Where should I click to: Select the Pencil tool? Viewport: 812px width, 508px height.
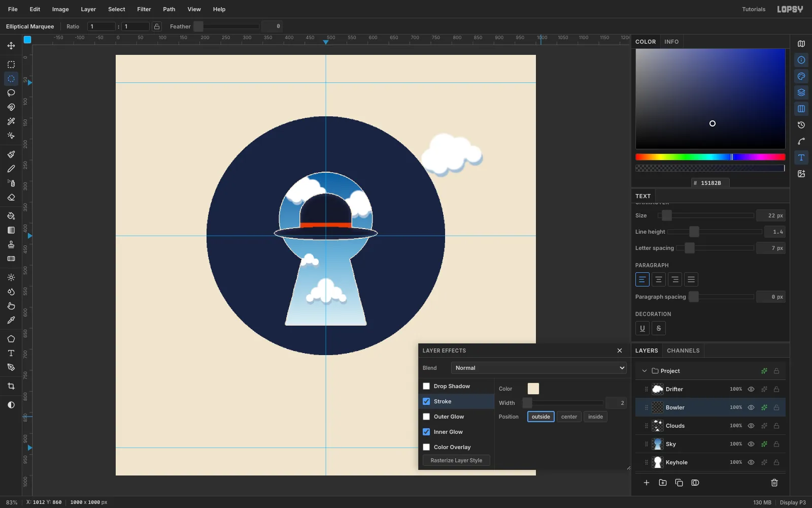11,169
